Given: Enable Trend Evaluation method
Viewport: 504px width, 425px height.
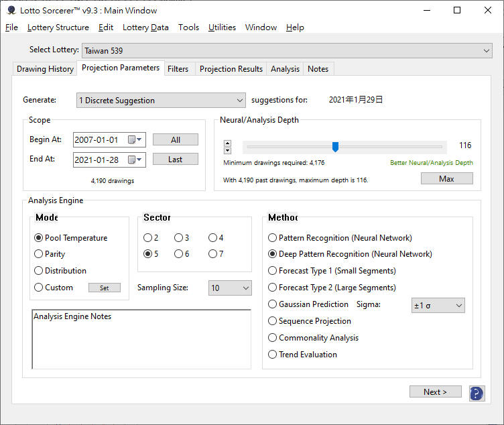Looking at the screenshot, I should tap(272, 355).
